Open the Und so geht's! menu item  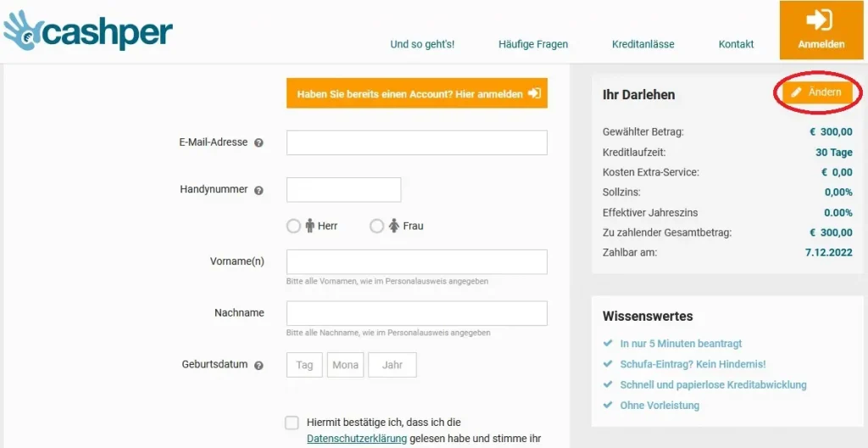(x=422, y=44)
